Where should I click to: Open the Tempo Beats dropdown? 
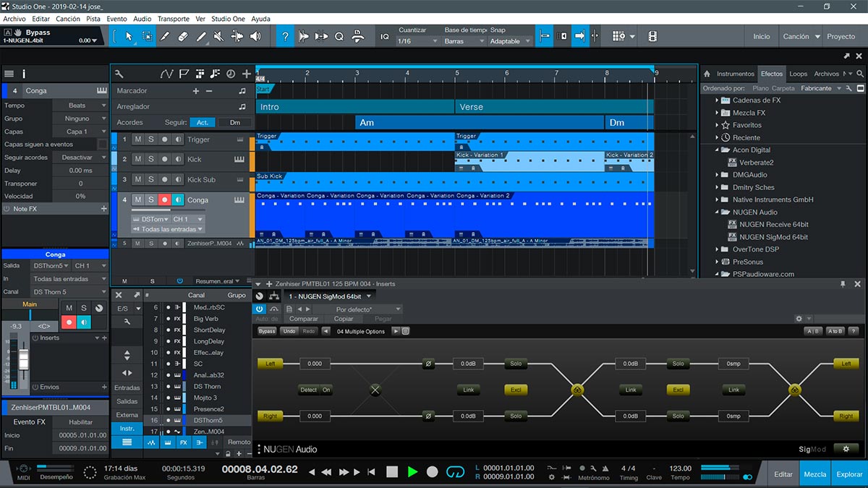click(80, 106)
